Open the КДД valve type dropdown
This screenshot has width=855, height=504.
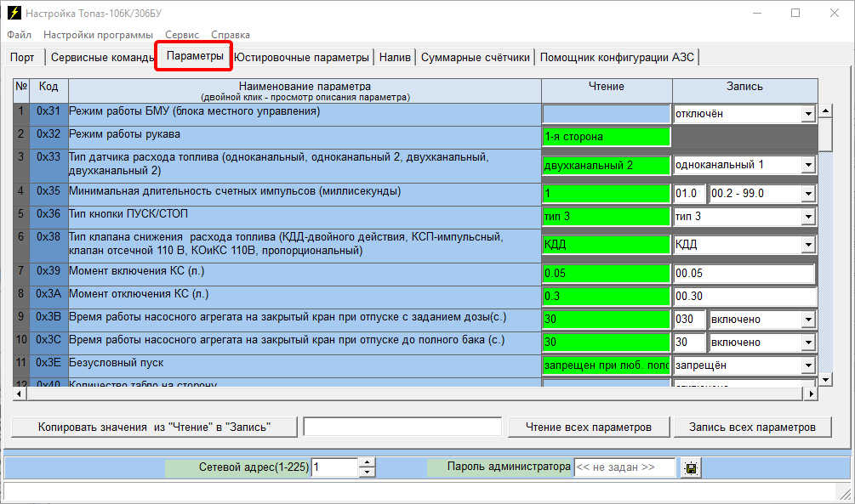tap(809, 245)
